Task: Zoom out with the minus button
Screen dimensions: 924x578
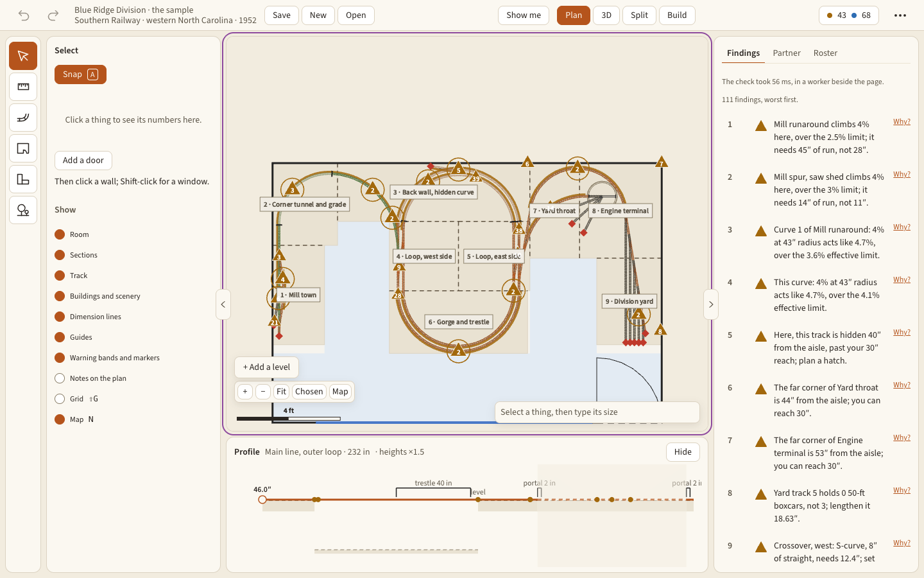Action: tap(263, 392)
